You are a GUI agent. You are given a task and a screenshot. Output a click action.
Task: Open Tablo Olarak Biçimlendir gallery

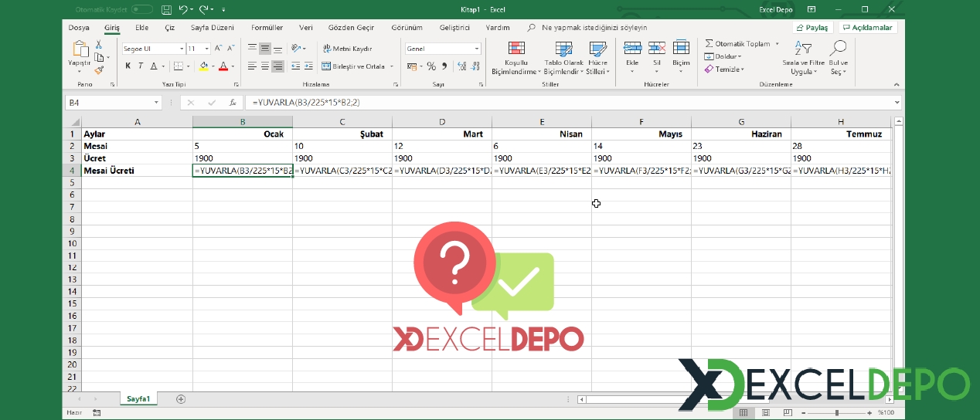pos(563,58)
